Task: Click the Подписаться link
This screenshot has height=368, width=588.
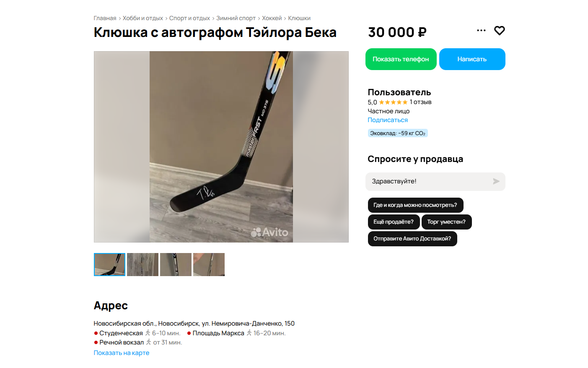Action: [x=388, y=120]
